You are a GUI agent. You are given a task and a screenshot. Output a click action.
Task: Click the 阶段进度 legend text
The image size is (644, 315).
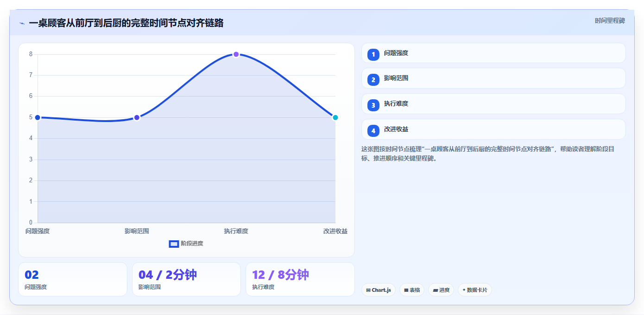[192, 244]
